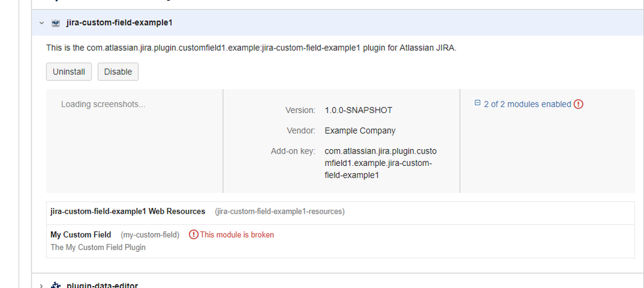This screenshot has width=644, height=288.
Task: Collapse the jira-custom-field-example1 add-on row
Action: (41, 23)
